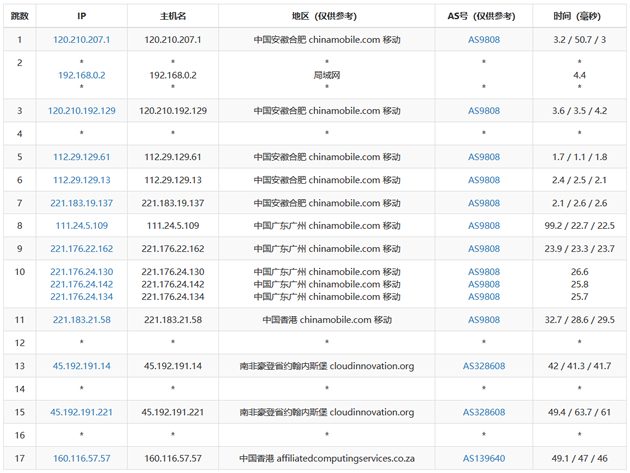Follow the 112.29.129.13 IP link
630x473 pixels.
click(81, 180)
